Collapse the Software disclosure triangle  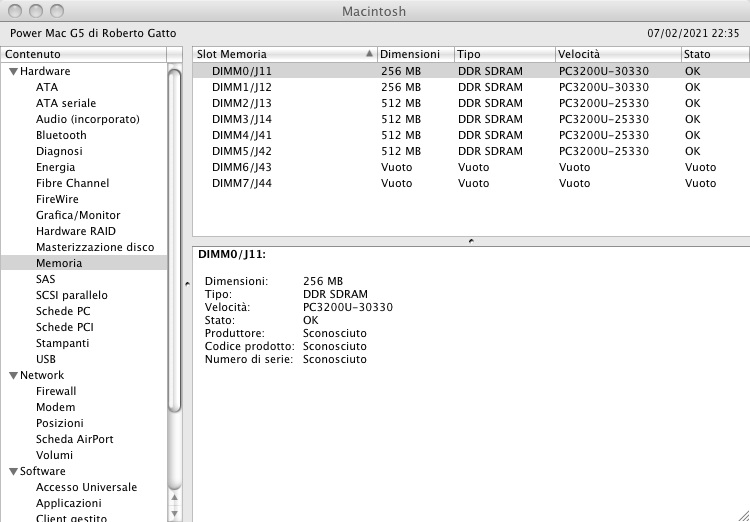pyautogui.click(x=13, y=472)
